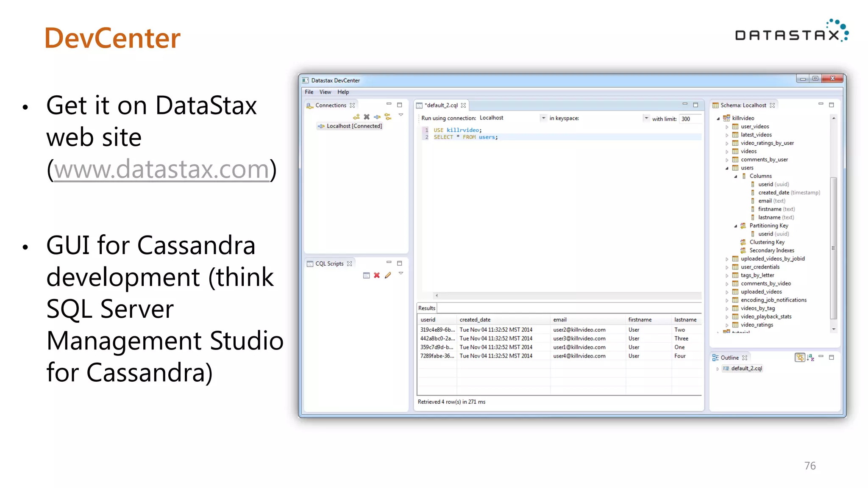Select userid cell 359c7d9d-b...
Image resolution: width=868 pixels, height=488 pixels.
tap(437, 347)
